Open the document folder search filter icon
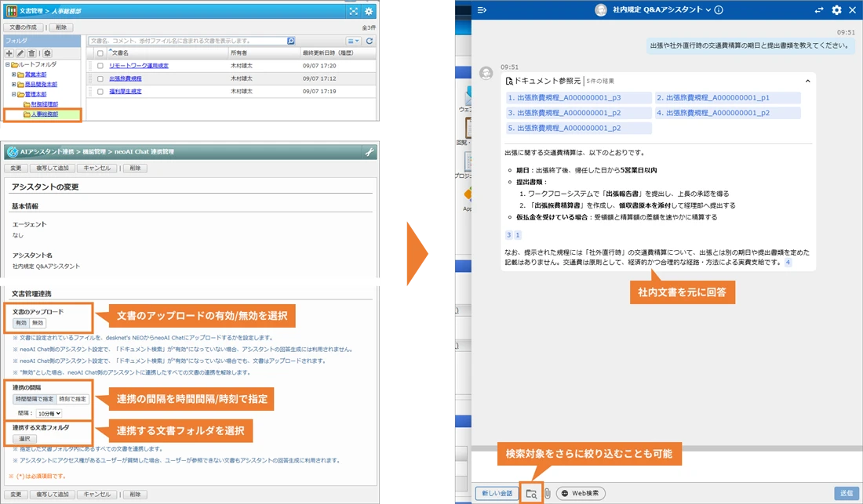863x504 pixels. pyautogui.click(x=531, y=494)
